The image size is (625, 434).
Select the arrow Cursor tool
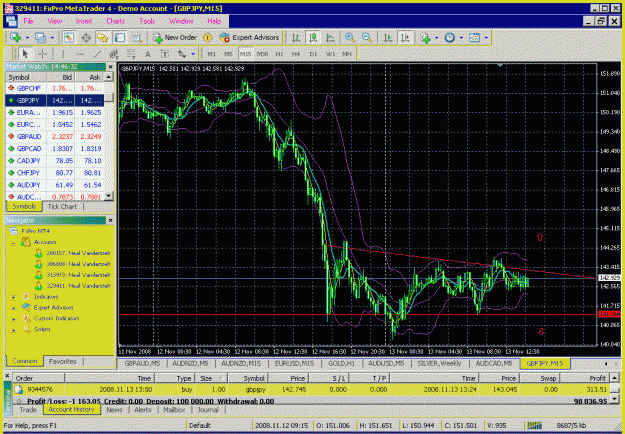click(x=25, y=53)
